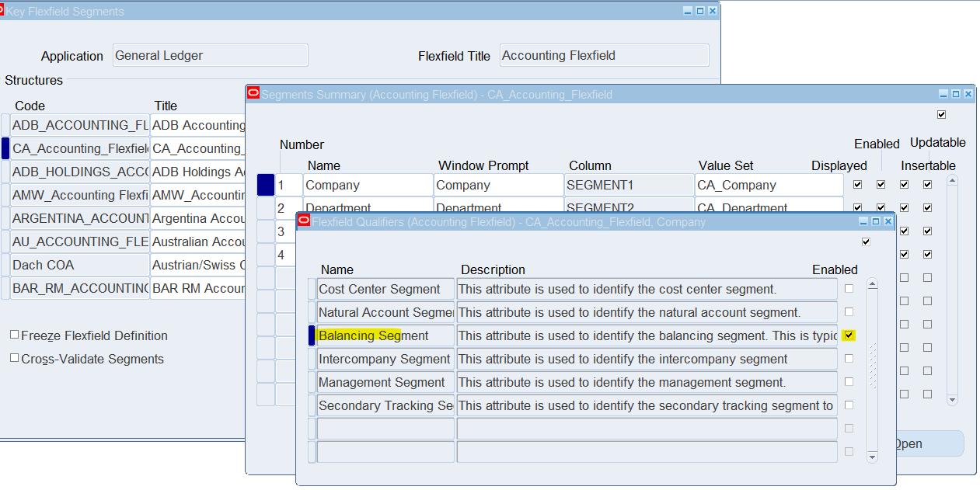980x490 pixels.
Task: Toggle Displayed checkbox for Company segment
Action: coord(858,185)
